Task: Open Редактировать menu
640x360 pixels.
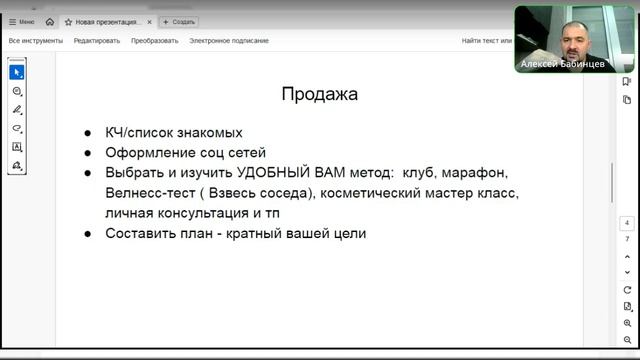Action: pyautogui.click(x=97, y=41)
